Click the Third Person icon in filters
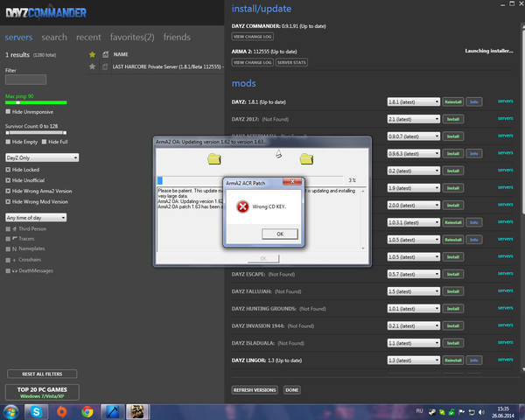 tap(14, 229)
